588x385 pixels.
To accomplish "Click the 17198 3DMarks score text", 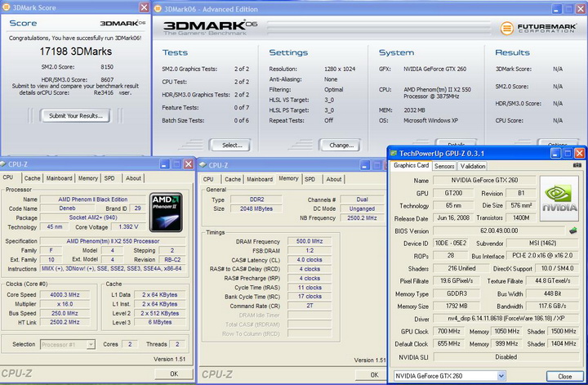I will point(76,51).
